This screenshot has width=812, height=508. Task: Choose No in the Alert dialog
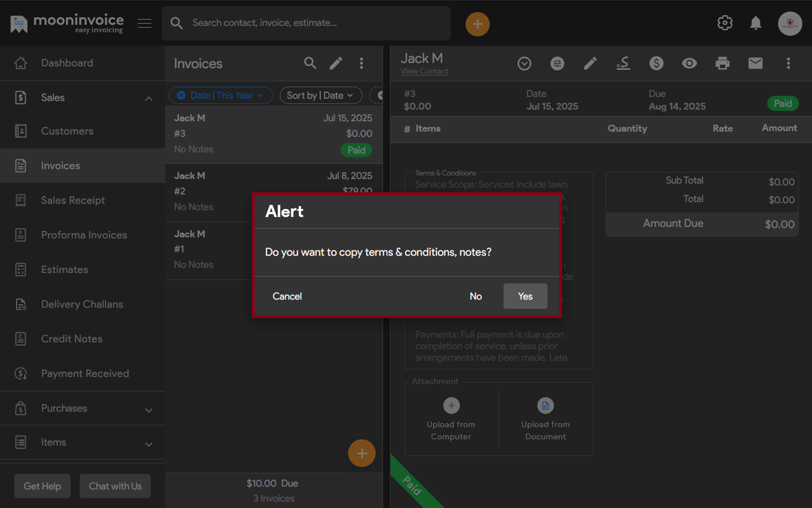click(x=476, y=296)
